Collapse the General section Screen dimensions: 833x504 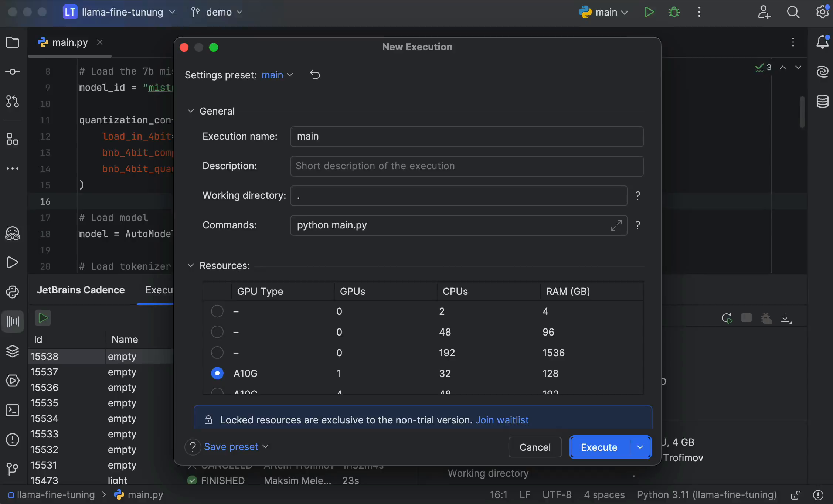tap(190, 111)
